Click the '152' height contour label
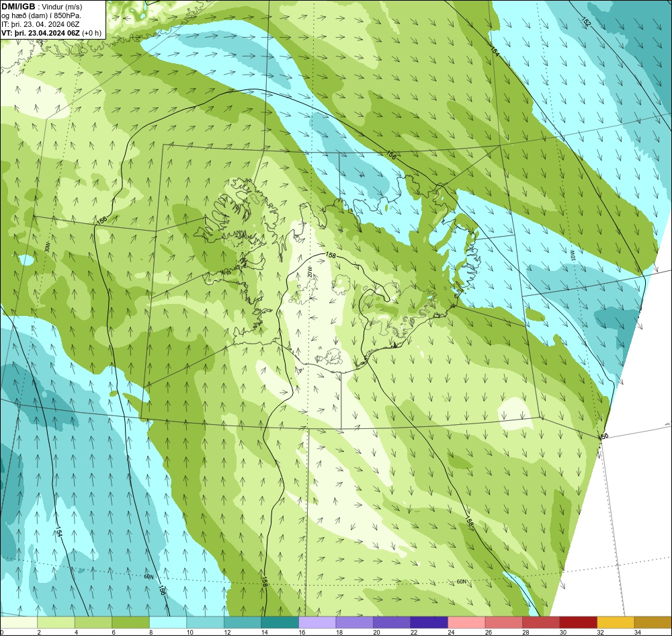This screenshot has height=636, width=672. coord(587,22)
